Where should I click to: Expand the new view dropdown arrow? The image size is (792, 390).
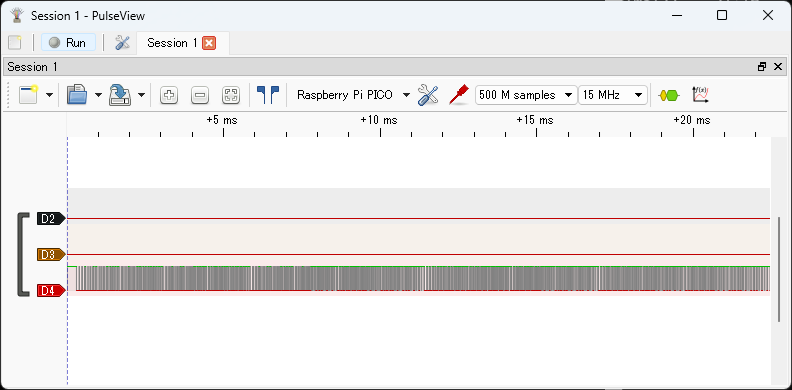(x=50, y=95)
